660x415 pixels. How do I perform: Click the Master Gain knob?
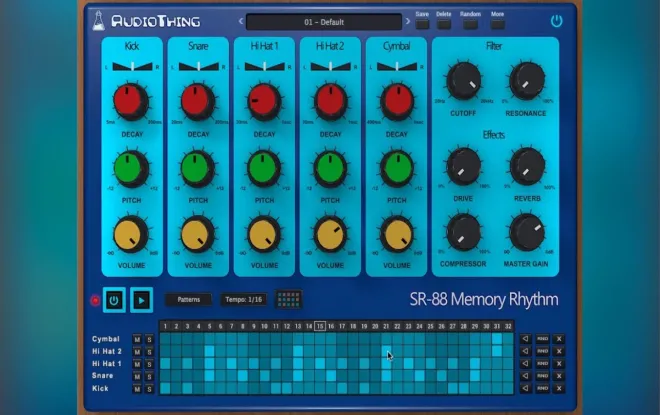pos(527,233)
